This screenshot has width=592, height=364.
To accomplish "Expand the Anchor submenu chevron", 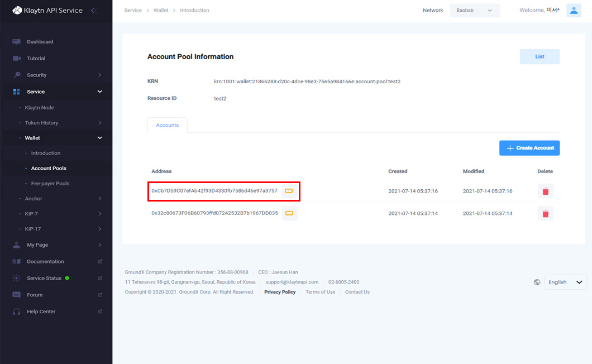I will (x=99, y=199).
